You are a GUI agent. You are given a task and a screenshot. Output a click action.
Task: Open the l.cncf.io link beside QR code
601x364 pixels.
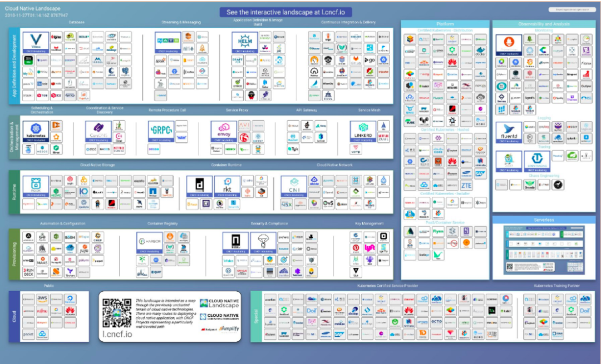point(117,334)
